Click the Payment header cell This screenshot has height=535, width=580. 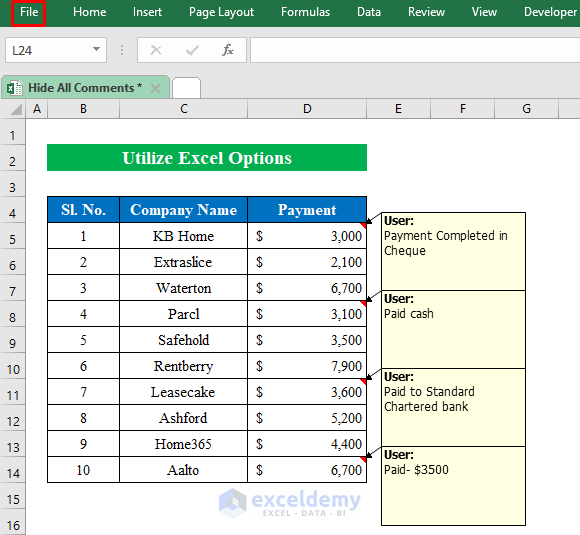(307, 210)
